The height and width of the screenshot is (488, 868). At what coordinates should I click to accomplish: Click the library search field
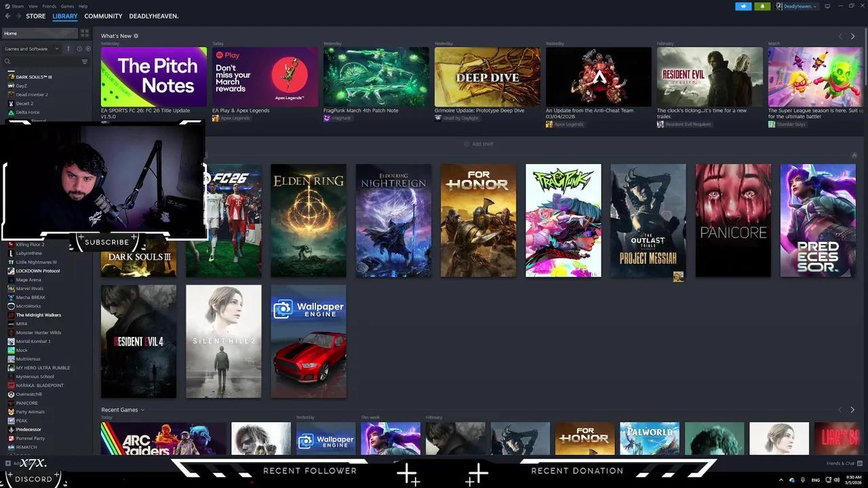[x=42, y=62]
